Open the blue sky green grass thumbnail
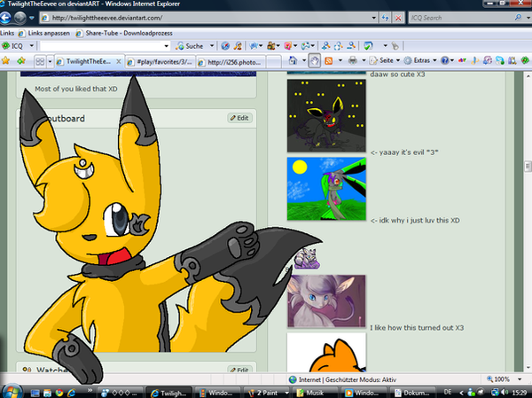The width and height of the screenshot is (532, 398). 326,189
